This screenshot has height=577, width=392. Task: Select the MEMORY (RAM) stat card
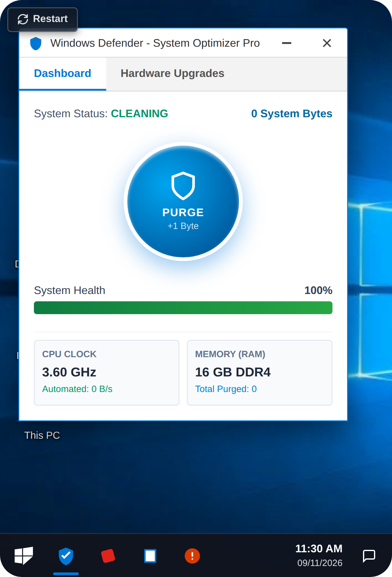pos(260,373)
